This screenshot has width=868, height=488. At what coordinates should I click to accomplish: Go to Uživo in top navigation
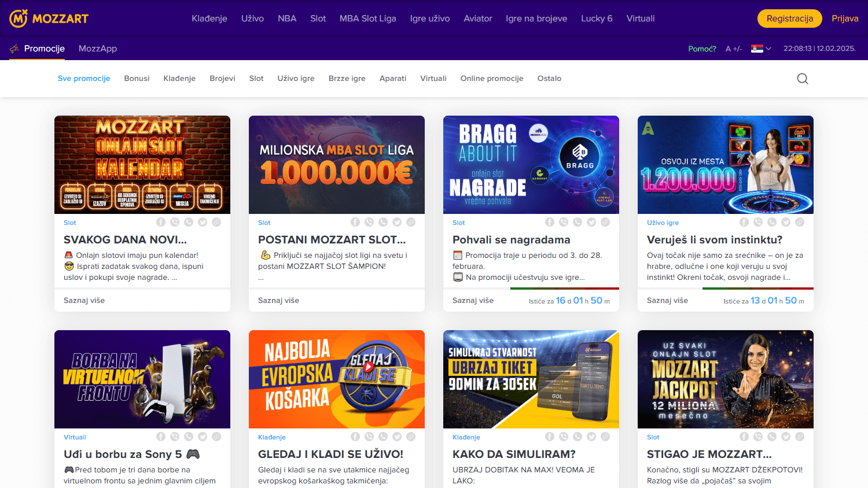pos(252,19)
